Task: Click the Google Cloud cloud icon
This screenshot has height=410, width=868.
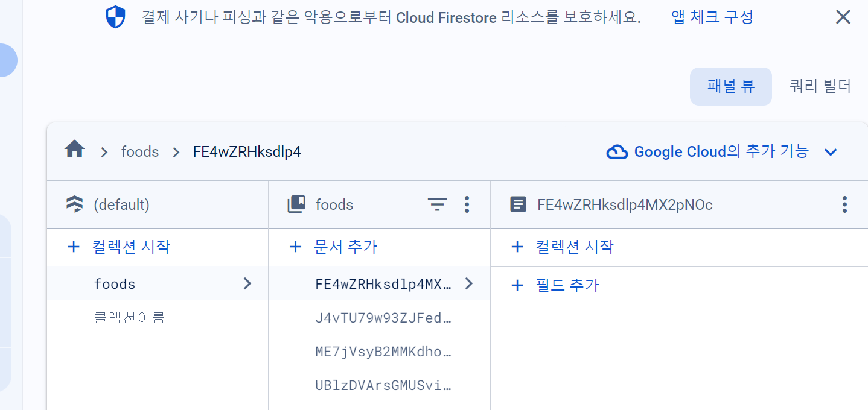Action: (617, 152)
